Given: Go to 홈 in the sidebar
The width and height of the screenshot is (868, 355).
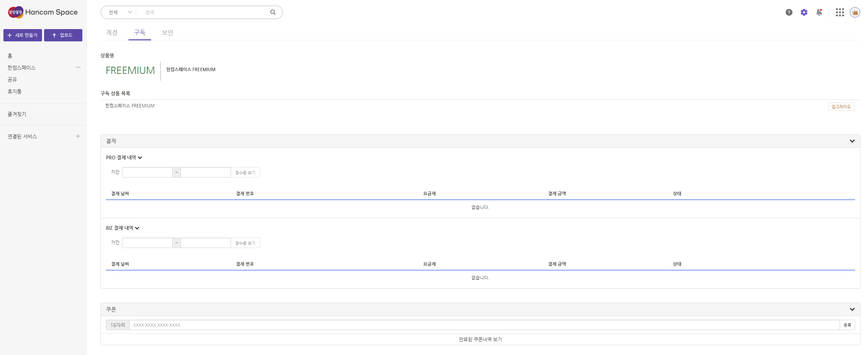Looking at the screenshot, I should (x=10, y=56).
